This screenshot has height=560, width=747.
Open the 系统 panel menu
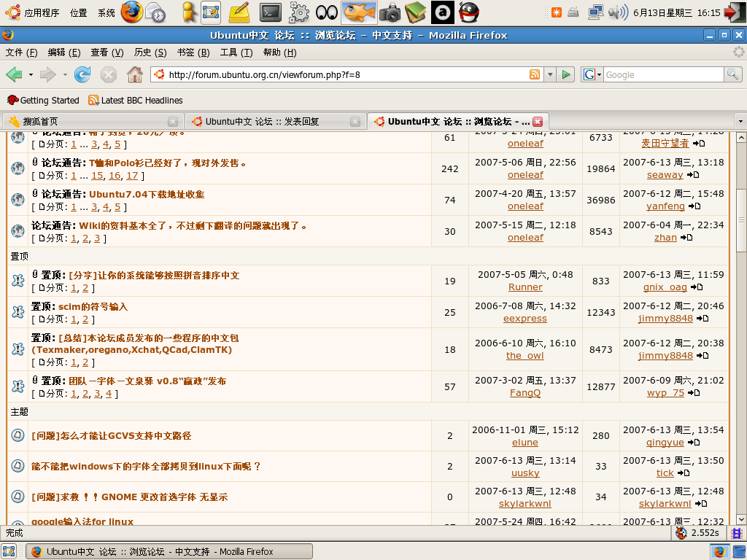[x=107, y=13]
